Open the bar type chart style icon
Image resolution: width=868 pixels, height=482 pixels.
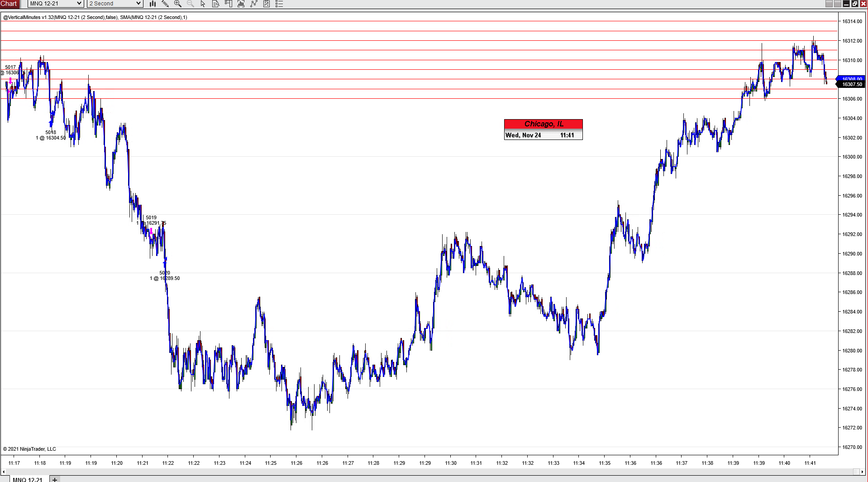[x=153, y=4]
